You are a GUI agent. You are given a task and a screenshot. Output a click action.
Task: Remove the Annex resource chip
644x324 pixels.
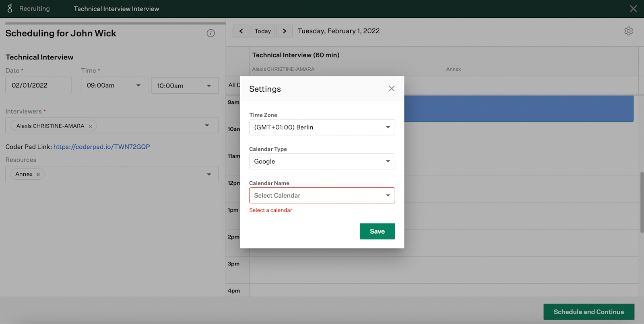pyautogui.click(x=38, y=174)
